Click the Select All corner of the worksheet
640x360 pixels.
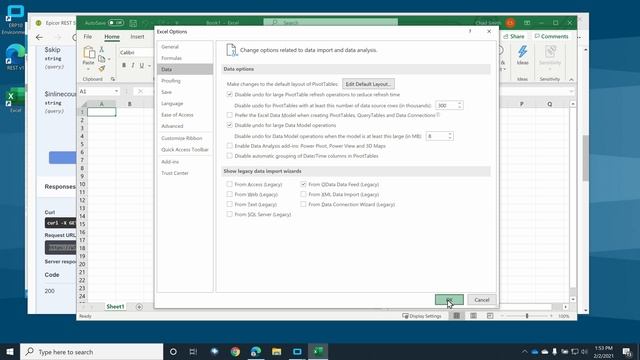point(82,104)
